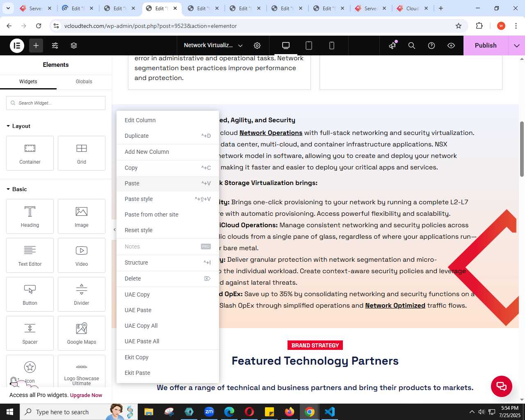
Task: Open the Publish options dropdown arrow
Action: 517,46
